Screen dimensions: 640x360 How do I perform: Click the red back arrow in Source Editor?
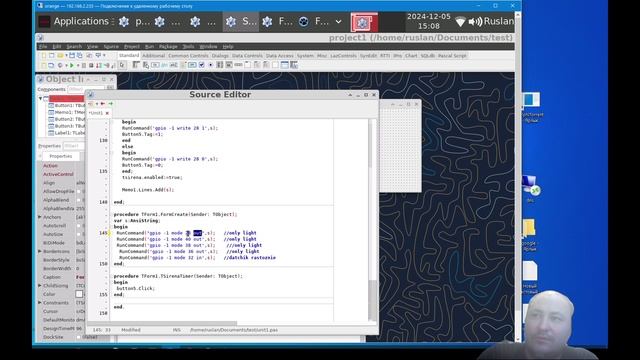coord(102,104)
